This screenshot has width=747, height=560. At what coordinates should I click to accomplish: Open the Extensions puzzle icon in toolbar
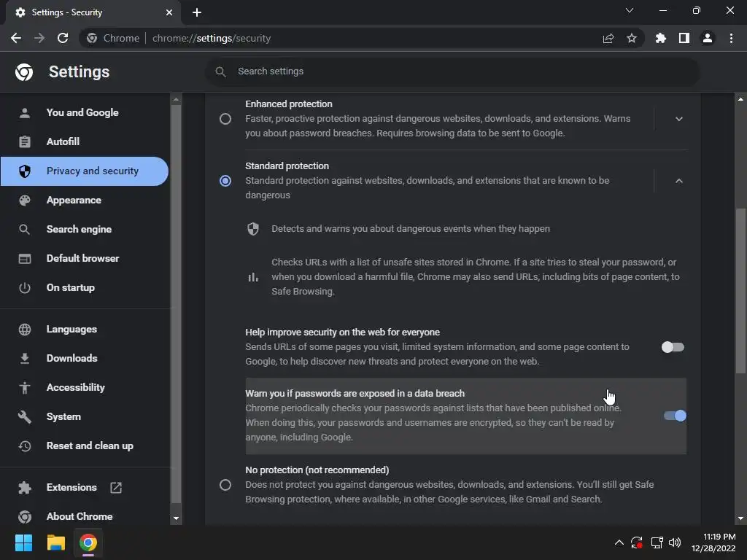pos(661,38)
